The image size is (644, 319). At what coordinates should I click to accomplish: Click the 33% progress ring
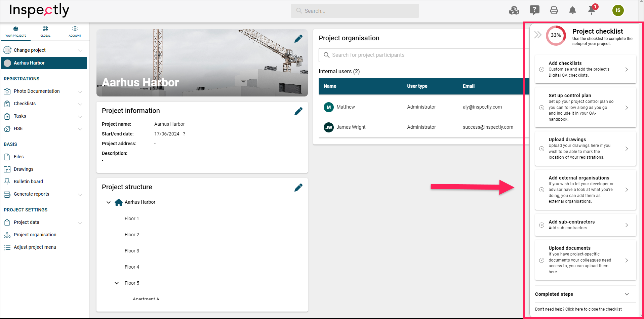556,35
